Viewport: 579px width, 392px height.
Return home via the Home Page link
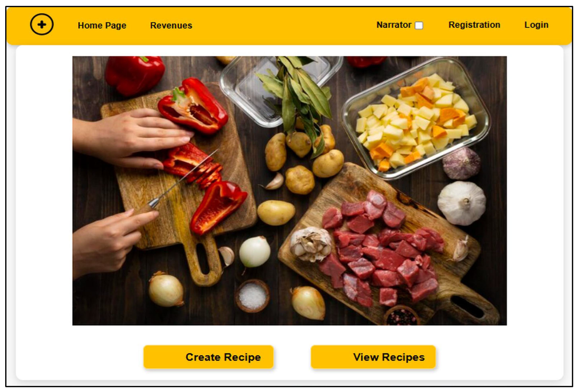click(x=102, y=25)
